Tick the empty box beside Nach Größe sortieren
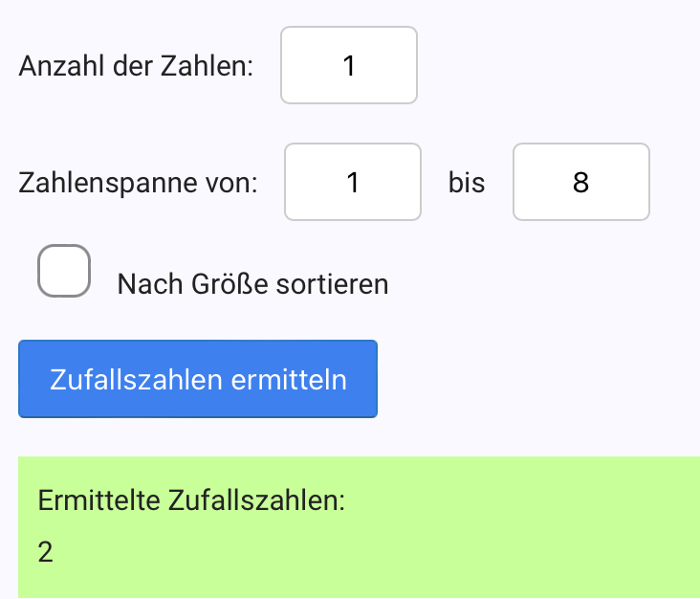The width and height of the screenshot is (700, 599). point(64,271)
